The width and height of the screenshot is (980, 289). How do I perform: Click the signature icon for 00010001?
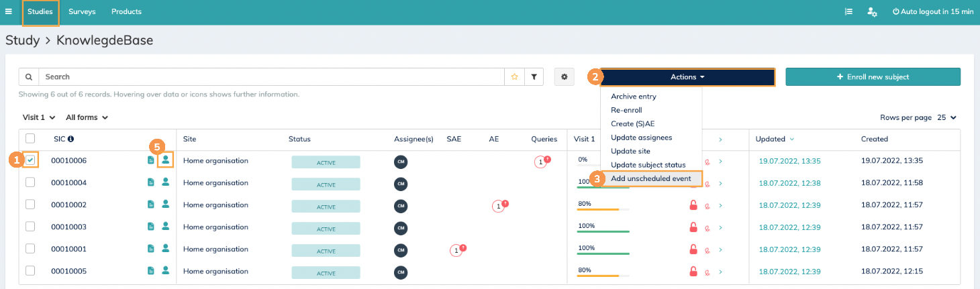click(x=707, y=250)
